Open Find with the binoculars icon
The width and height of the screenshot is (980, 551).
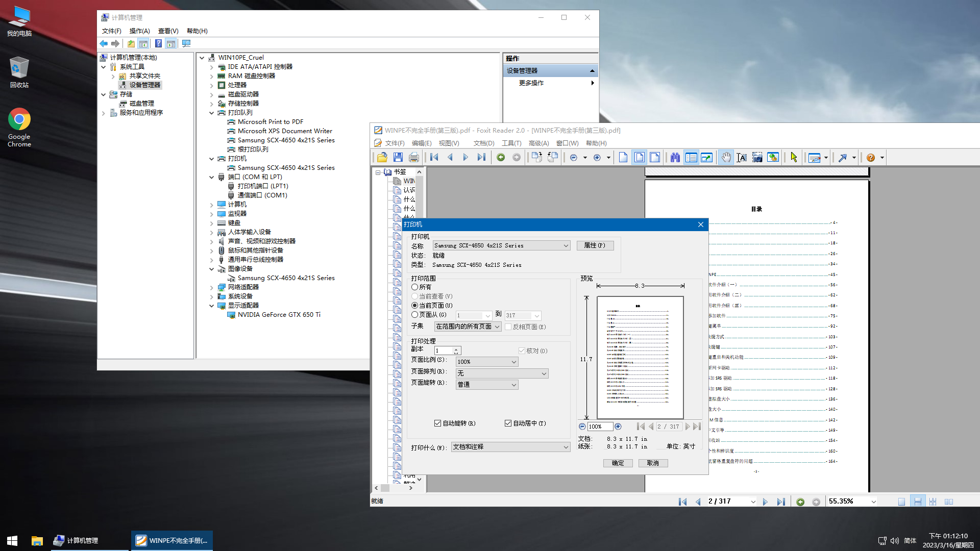tap(675, 158)
